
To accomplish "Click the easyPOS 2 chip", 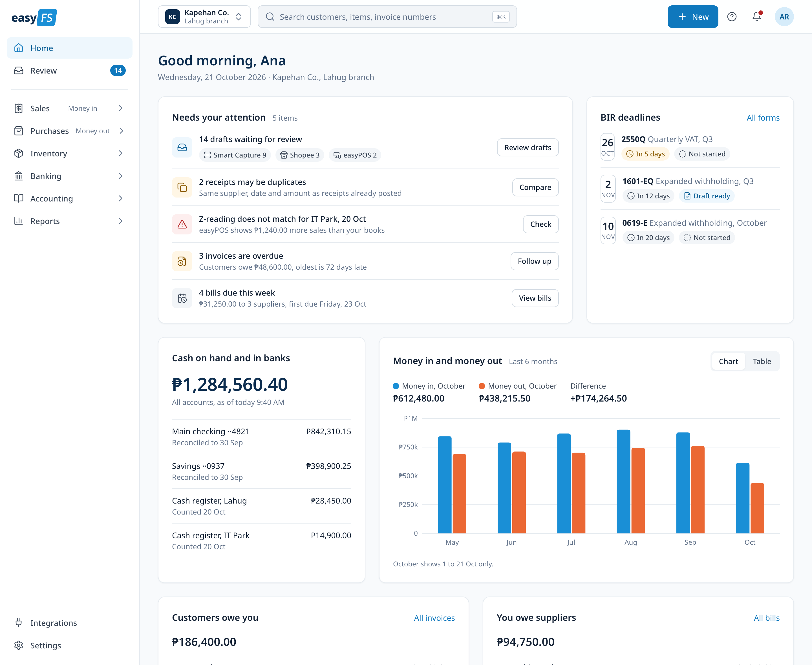I will pyautogui.click(x=355, y=155).
